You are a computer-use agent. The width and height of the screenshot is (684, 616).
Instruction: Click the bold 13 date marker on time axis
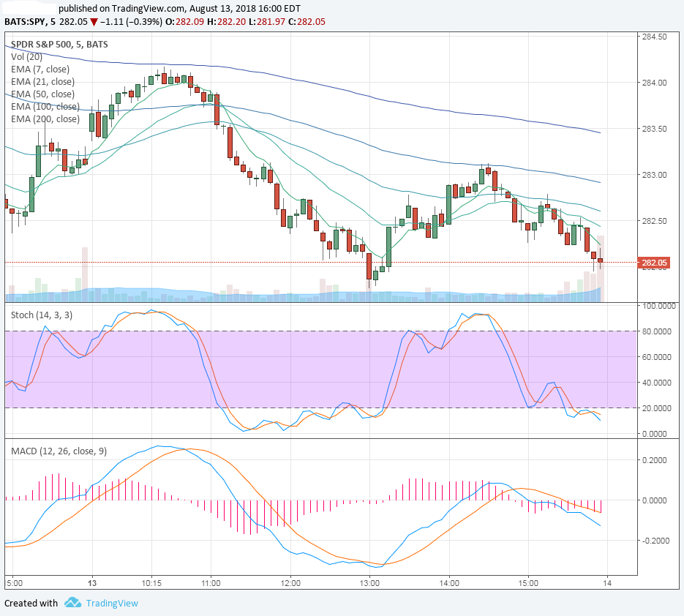92,583
